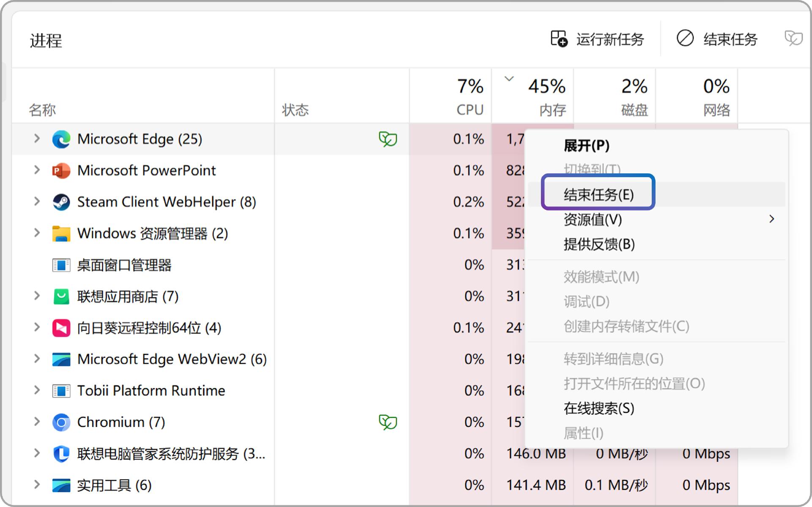This screenshot has width=812, height=507.
Task: Expand the Chromium (7) process group
Action: pos(37,422)
